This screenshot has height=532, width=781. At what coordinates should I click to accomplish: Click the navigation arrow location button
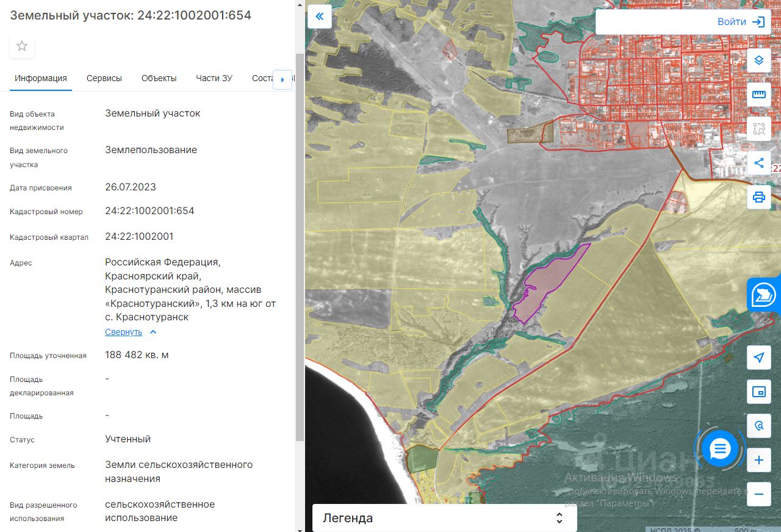[x=759, y=358]
